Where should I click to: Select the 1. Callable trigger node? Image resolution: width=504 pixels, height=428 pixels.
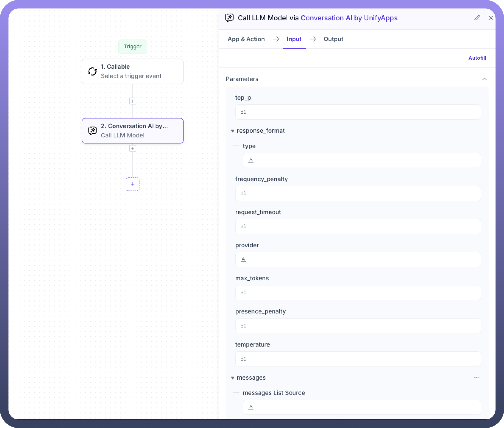(133, 71)
